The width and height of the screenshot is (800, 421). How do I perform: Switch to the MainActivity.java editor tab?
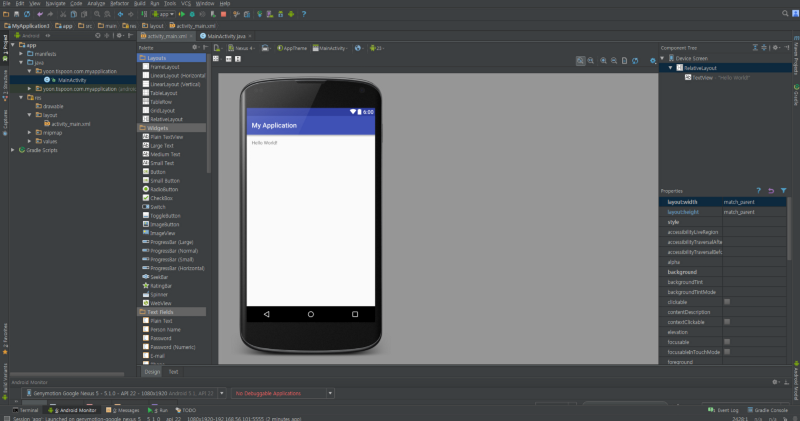(226, 36)
